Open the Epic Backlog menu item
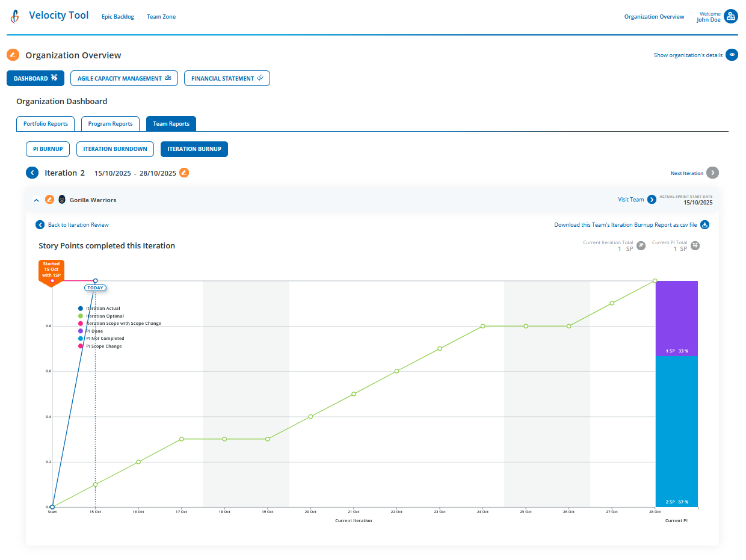The height and width of the screenshot is (560, 746). [117, 16]
